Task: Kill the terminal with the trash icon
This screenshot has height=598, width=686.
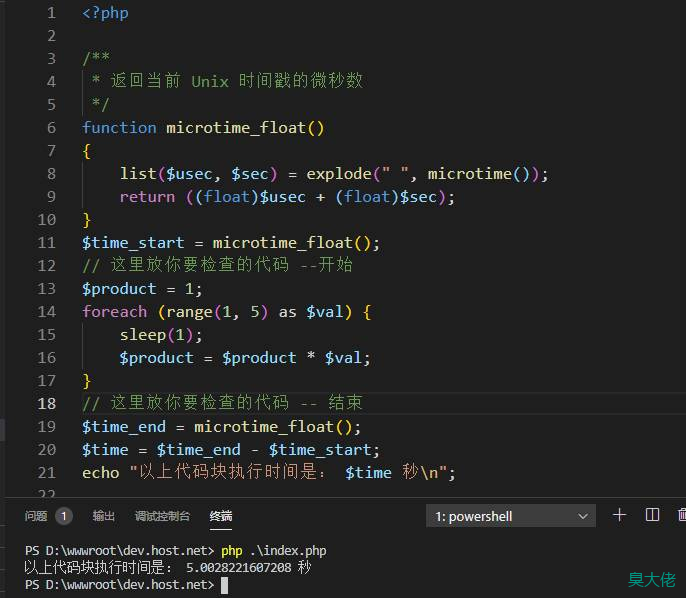Action: pos(682,515)
